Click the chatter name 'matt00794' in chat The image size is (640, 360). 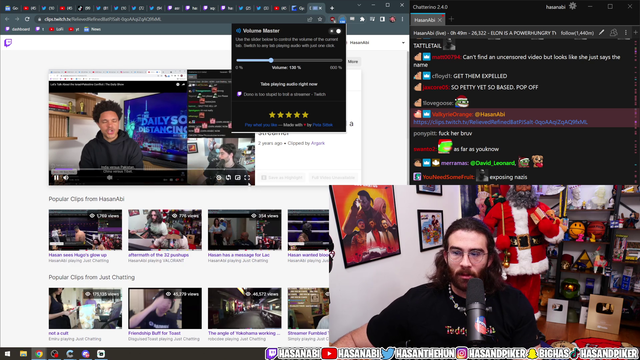[x=446, y=57]
